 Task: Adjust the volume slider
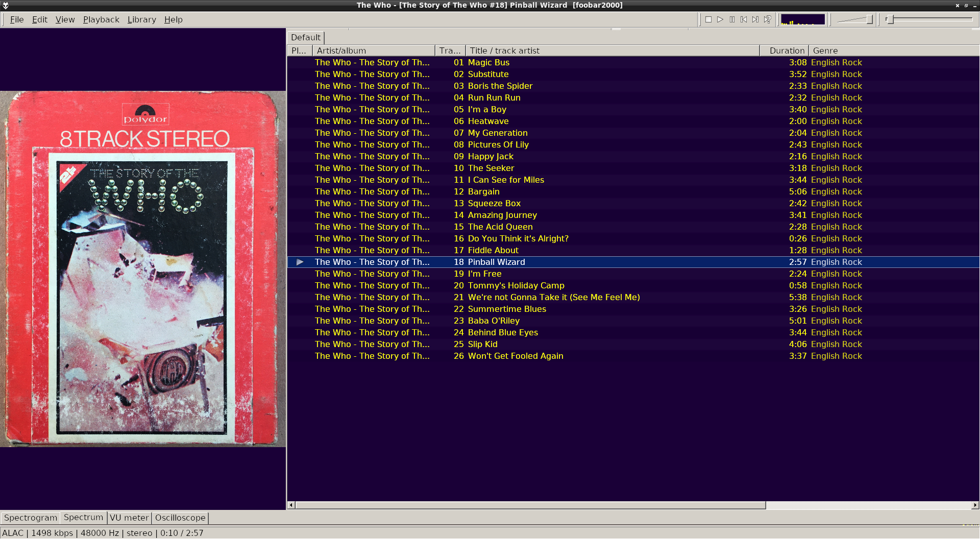tap(855, 19)
